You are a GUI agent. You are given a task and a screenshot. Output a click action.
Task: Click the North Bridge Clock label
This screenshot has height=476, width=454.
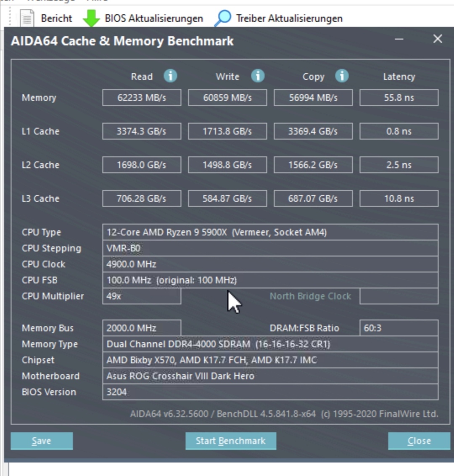pyautogui.click(x=311, y=296)
